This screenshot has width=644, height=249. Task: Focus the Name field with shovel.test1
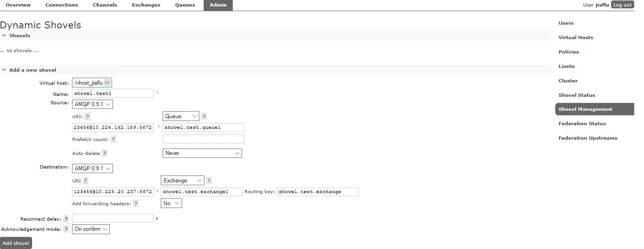(113, 94)
